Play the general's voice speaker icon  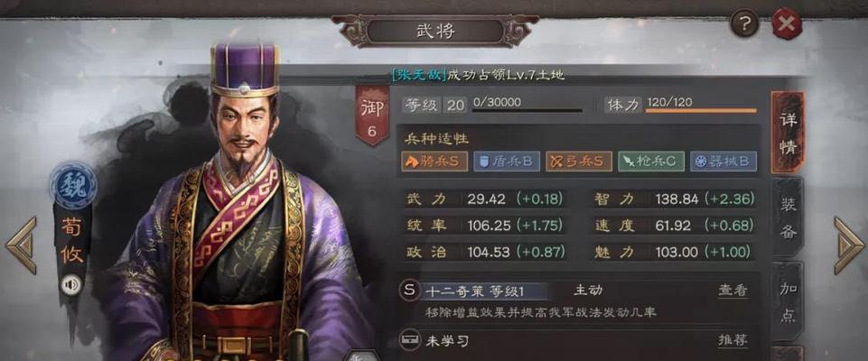[x=70, y=285]
